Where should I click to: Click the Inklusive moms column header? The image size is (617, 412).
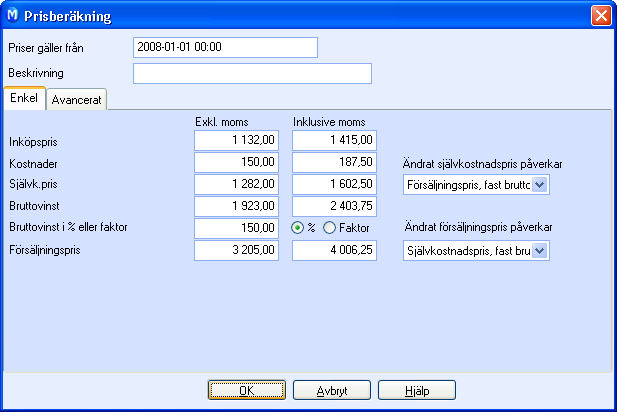click(329, 122)
